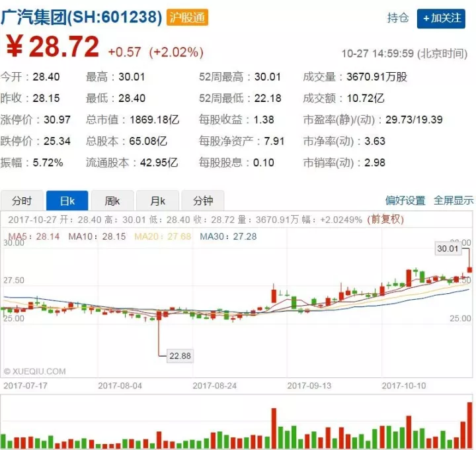476x450 pixels.
Task: Click the 市盈率 value 29.73/19.39
Action: (414, 120)
